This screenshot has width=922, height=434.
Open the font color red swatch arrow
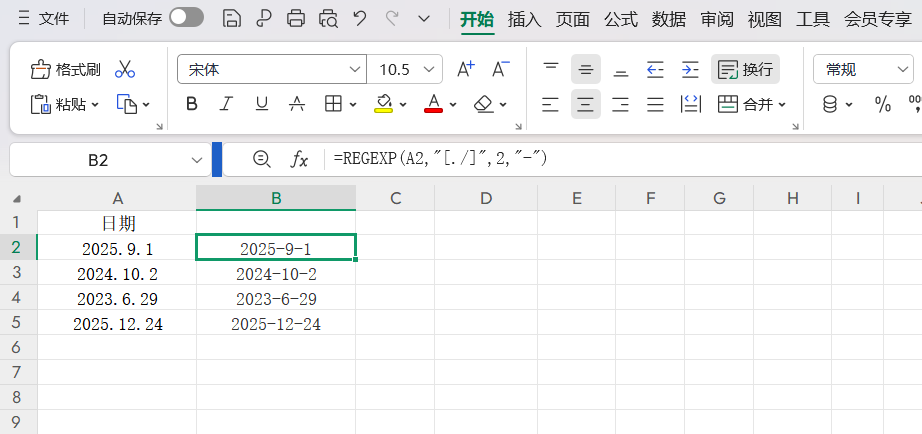[x=453, y=104]
